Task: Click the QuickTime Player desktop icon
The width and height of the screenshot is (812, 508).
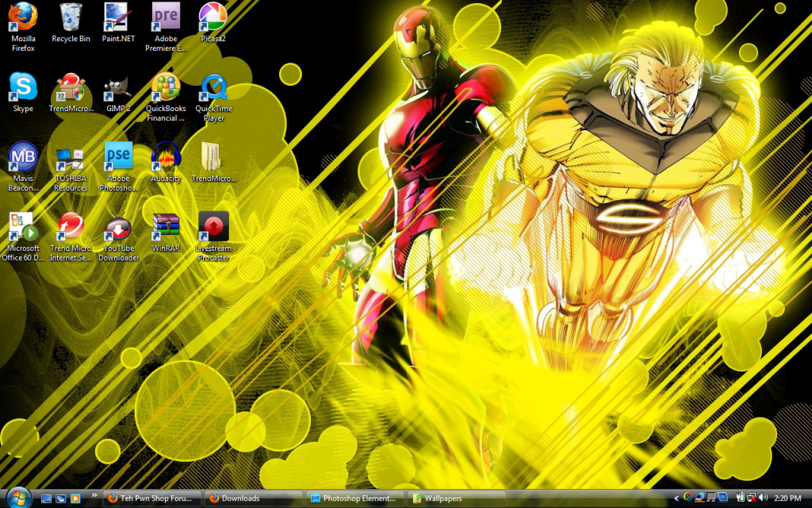Action: [x=213, y=97]
